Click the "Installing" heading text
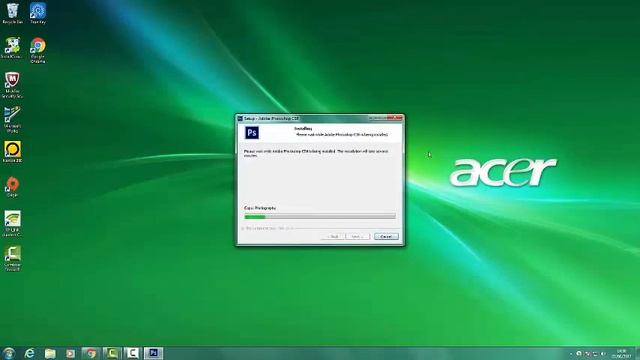Viewport: 640px width, 360px height. coord(303,129)
